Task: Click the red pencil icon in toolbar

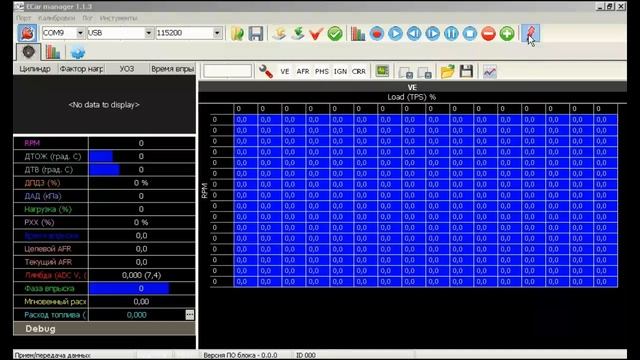Action: pyautogui.click(x=531, y=33)
